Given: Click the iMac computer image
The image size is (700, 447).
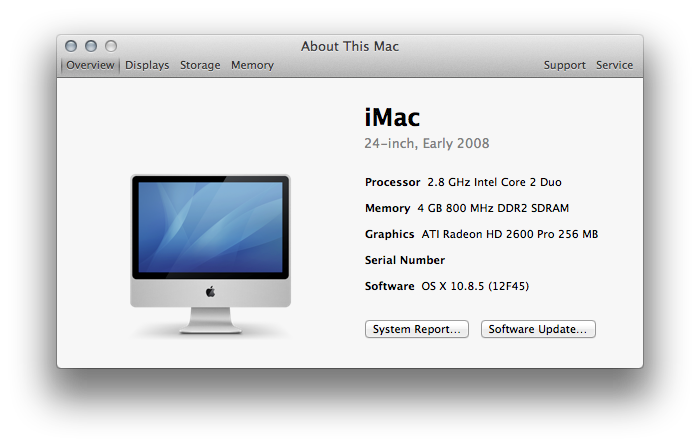Looking at the screenshot, I should pos(210,254).
